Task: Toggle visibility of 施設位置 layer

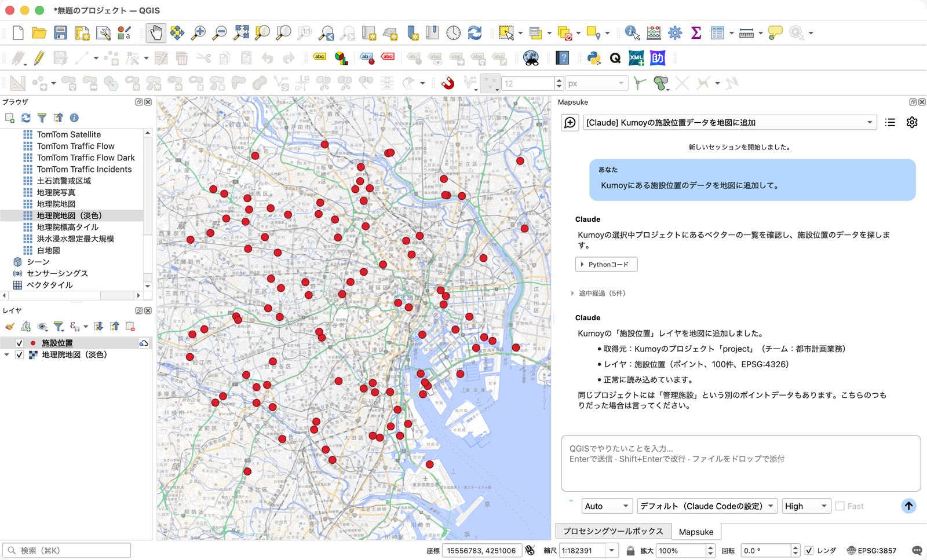Action: click(19, 343)
